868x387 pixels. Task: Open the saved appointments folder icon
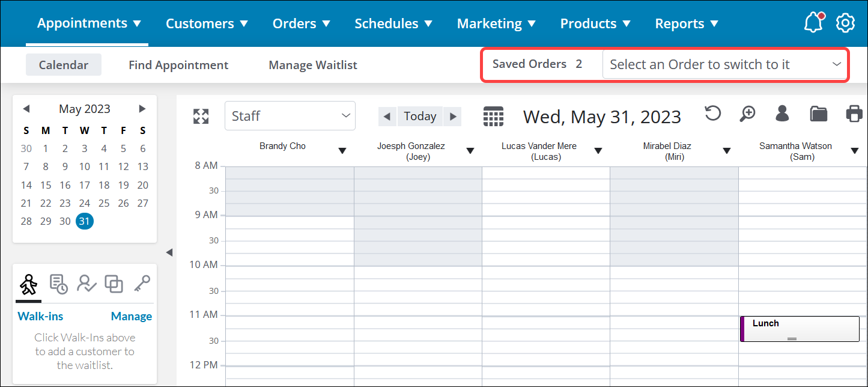[x=818, y=114]
